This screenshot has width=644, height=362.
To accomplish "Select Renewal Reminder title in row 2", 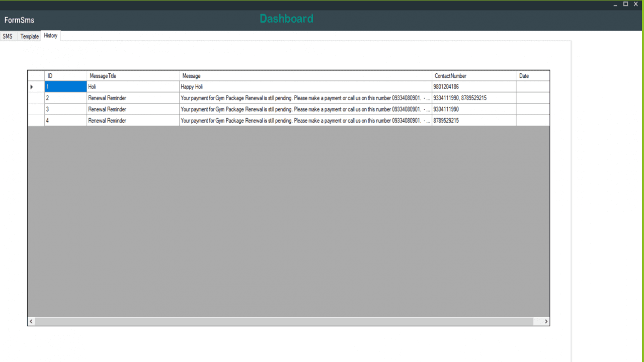I will pyautogui.click(x=133, y=98).
